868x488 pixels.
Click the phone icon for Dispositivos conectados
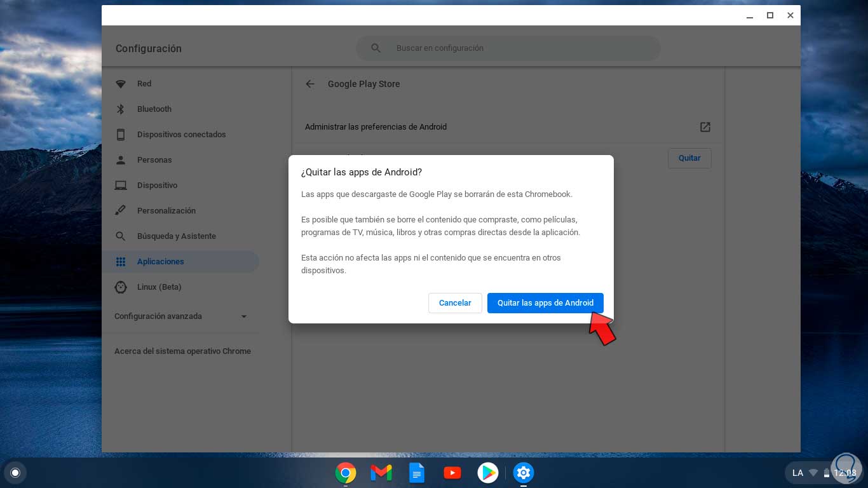pyautogui.click(x=121, y=135)
